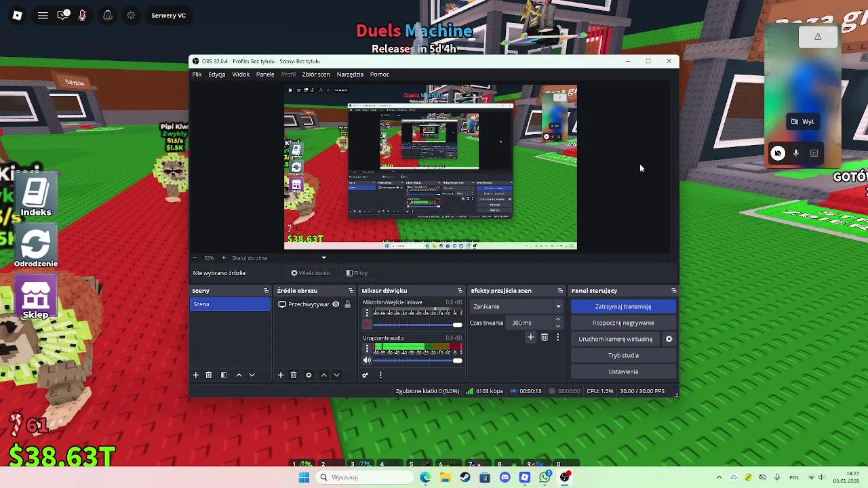Screen dimensions: 868x488
Task: Open Urządzenie audio channel options dots
Action: (368, 348)
